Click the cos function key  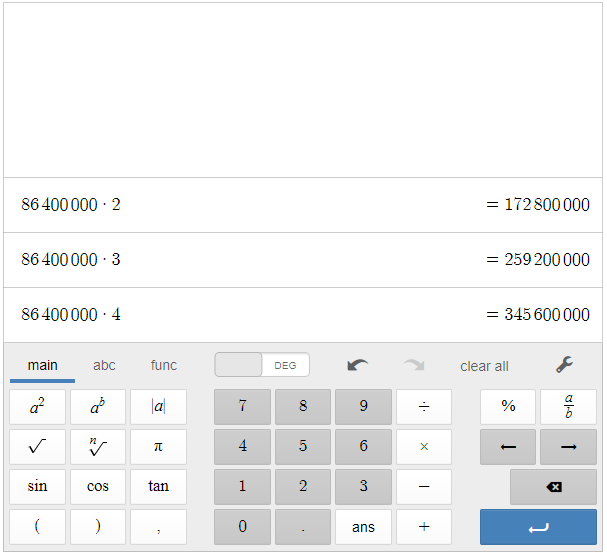click(x=98, y=487)
